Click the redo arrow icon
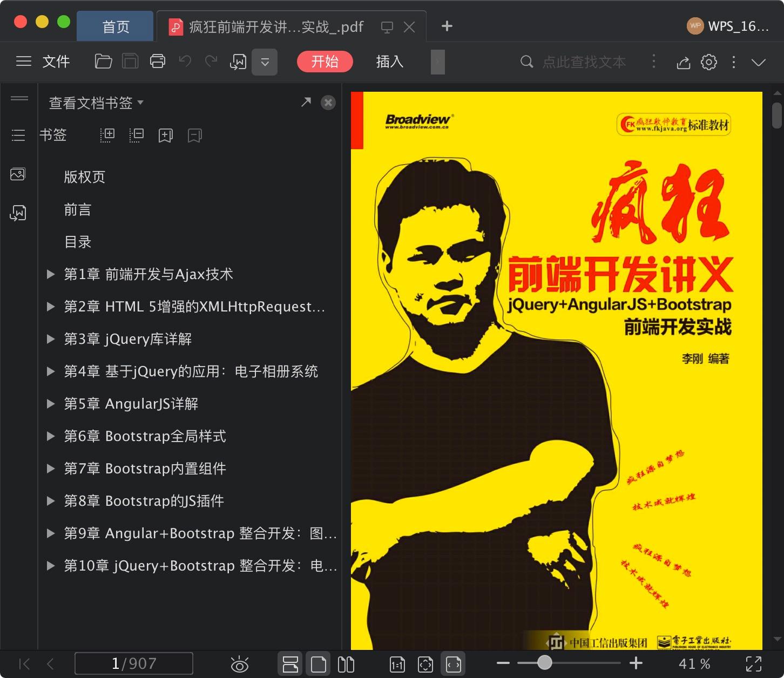The image size is (784, 678). (x=211, y=62)
